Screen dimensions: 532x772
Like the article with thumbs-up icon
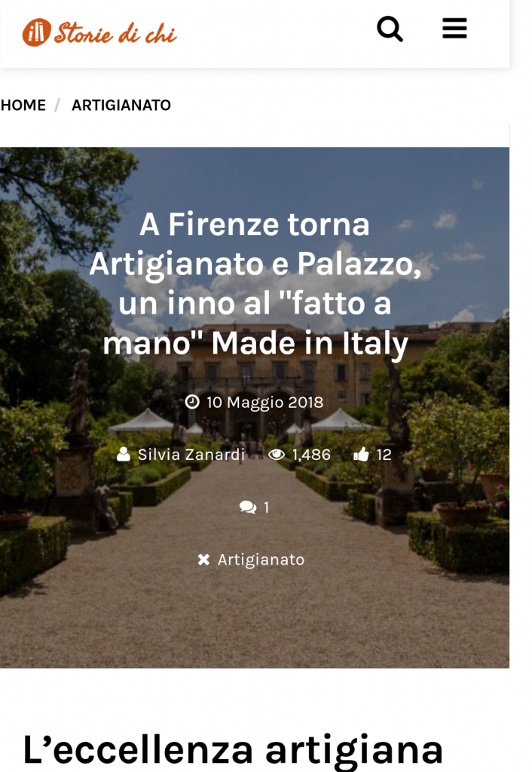click(361, 454)
